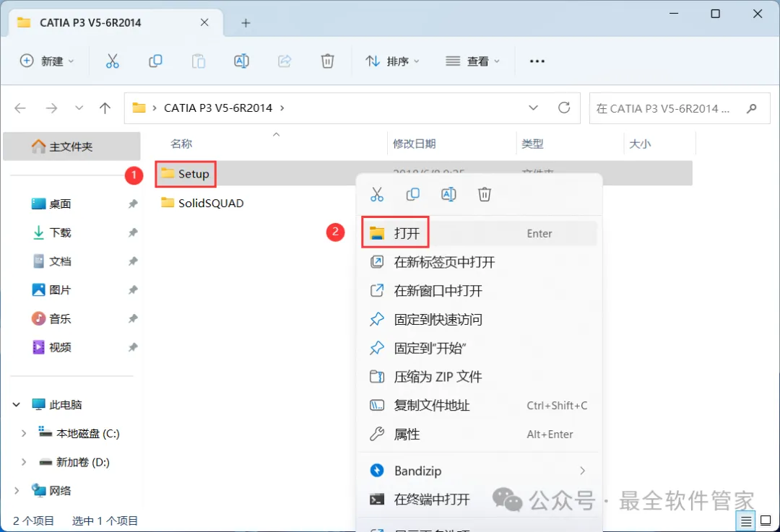Click the Cut icon in the toolbar
Image resolution: width=780 pixels, height=532 pixels.
(x=113, y=61)
